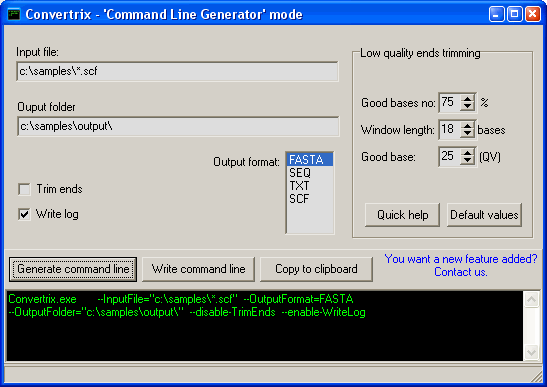Increase Good bases no. value
This screenshot has height=387, width=547.
[467, 99]
